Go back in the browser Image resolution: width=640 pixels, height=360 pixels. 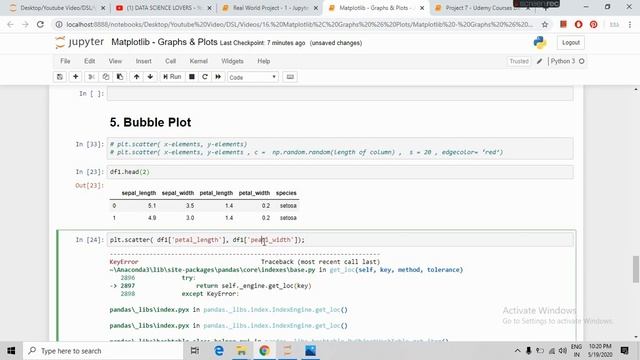(10, 24)
